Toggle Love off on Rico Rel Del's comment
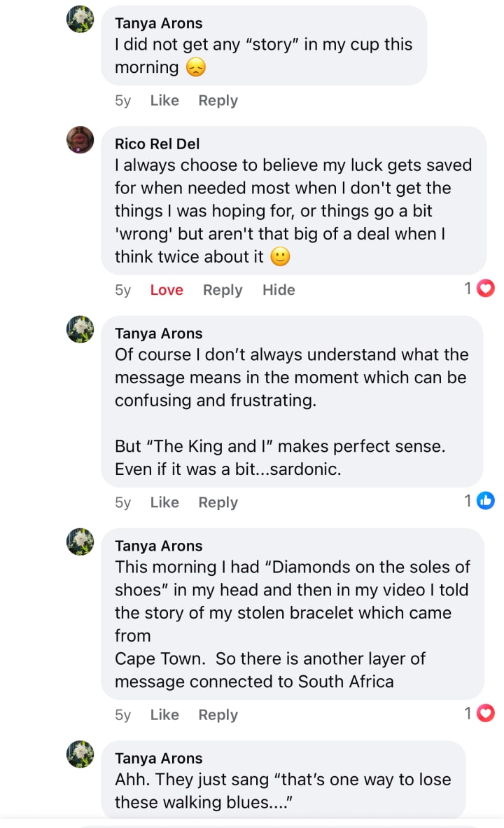The image size is (504, 828). (167, 290)
